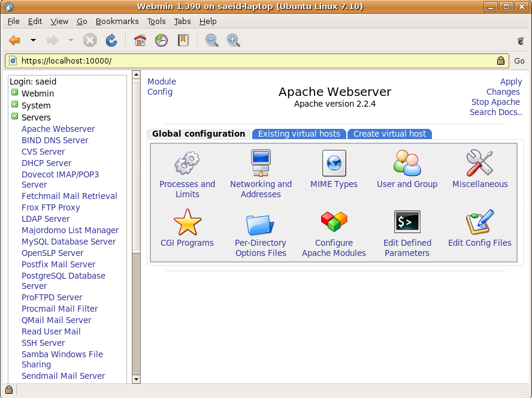Click the Miscellaneous tools icon
Viewport: 532px width, 398px height.
click(x=479, y=163)
